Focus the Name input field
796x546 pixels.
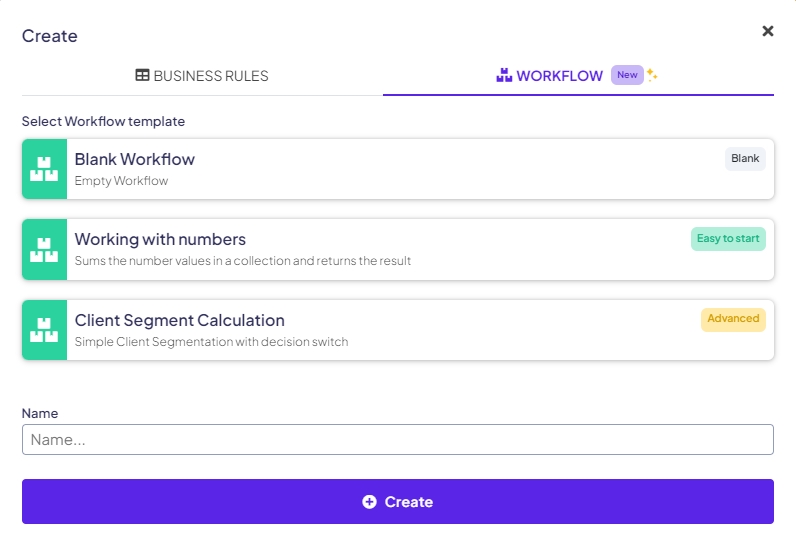(398, 440)
